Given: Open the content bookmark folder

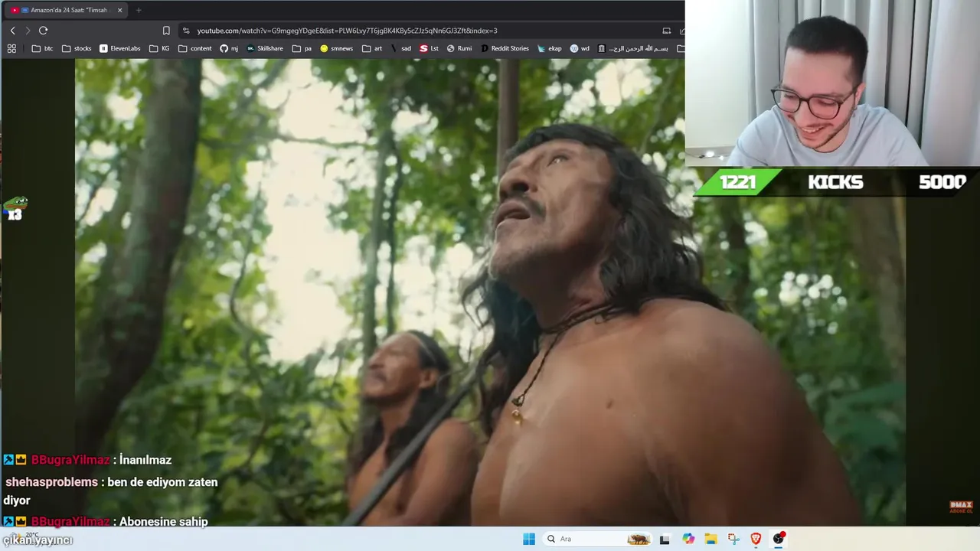Looking at the screenshot, I should (194, 48).
